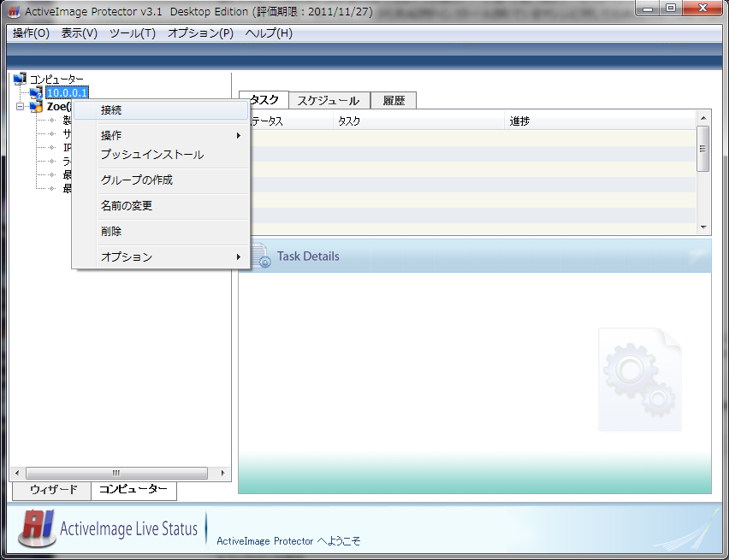Close the ActiveImage Protector window
Image resolution: width=729 pixels, height=560 pixels.
click(x=703, y=8)
